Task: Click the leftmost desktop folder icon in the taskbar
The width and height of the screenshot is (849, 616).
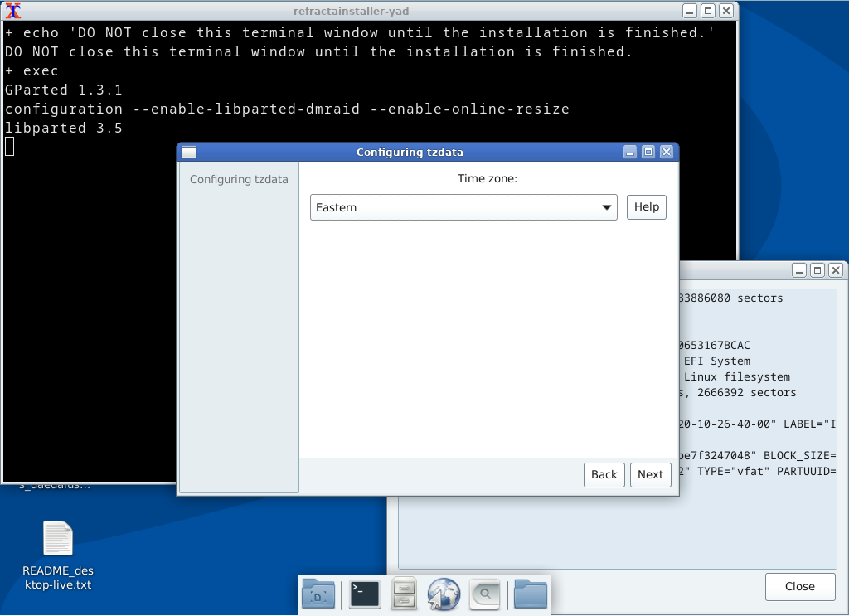Action: point(318,594)
